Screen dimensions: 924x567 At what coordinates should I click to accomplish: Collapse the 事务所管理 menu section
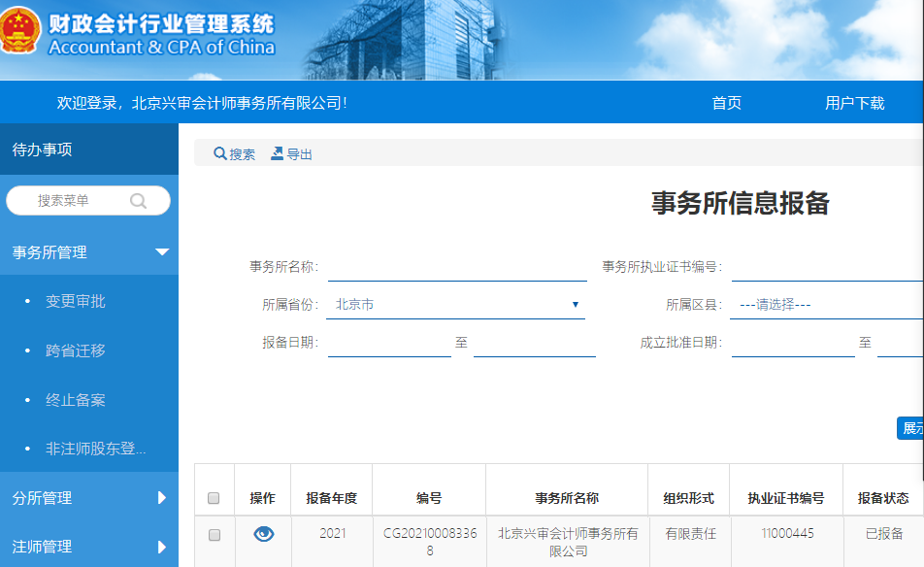162,252
